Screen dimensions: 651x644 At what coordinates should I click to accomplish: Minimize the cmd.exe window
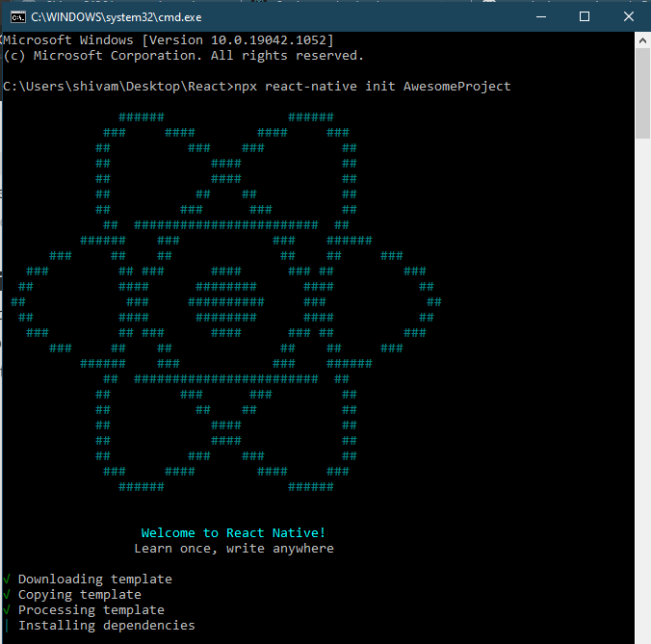(x=541, y=16)
